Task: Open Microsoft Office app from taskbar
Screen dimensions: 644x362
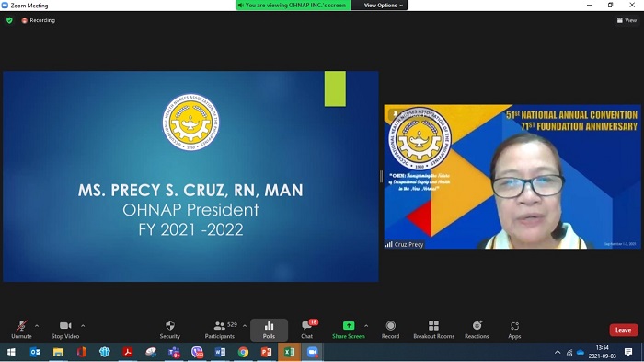Action: (81, 352)
